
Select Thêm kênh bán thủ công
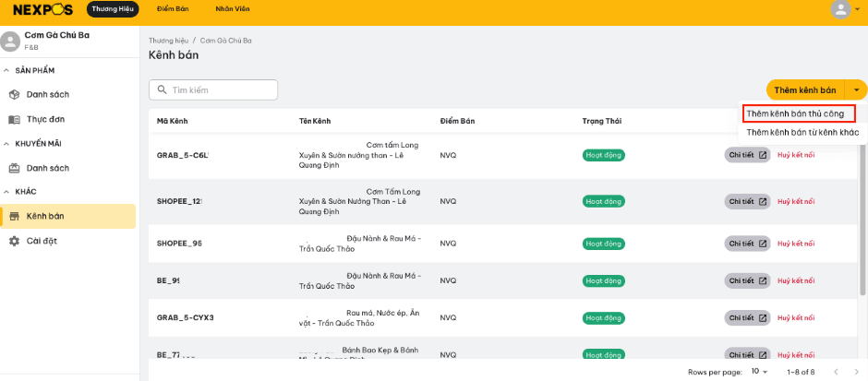coord(797,113)
